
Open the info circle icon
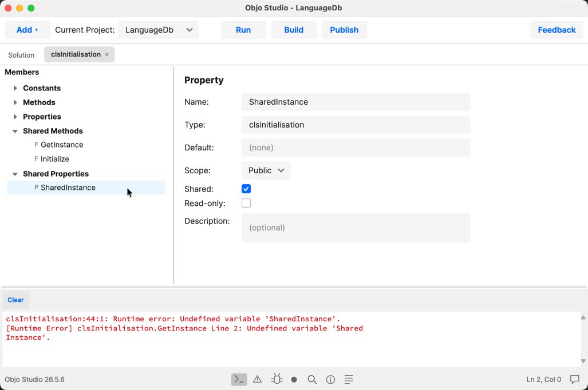[330, 380]
